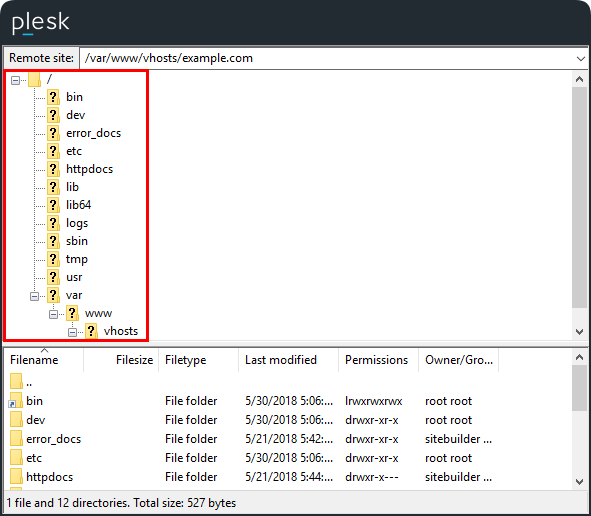Screen dimensions: 591x516
Task: Select the sbin folder in the tree
Action: coord(77,241)
